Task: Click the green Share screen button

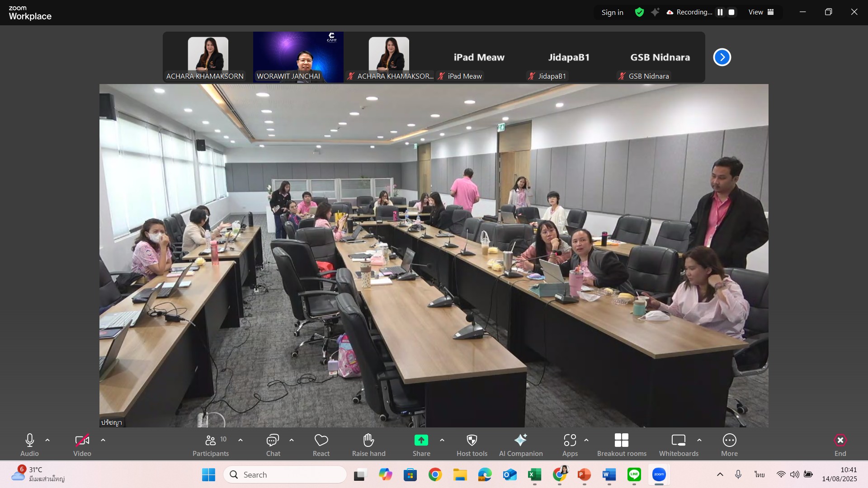Action: pyautogui.click(x=421, y=440)
